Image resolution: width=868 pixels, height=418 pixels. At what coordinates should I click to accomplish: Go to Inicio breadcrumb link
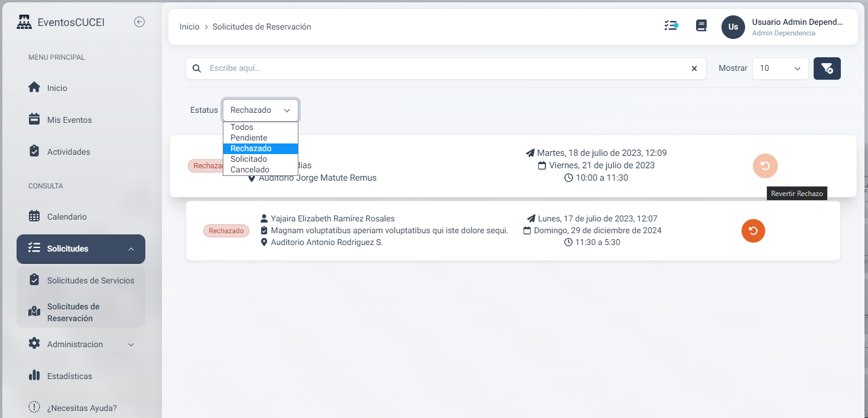(x=189, y=27)
